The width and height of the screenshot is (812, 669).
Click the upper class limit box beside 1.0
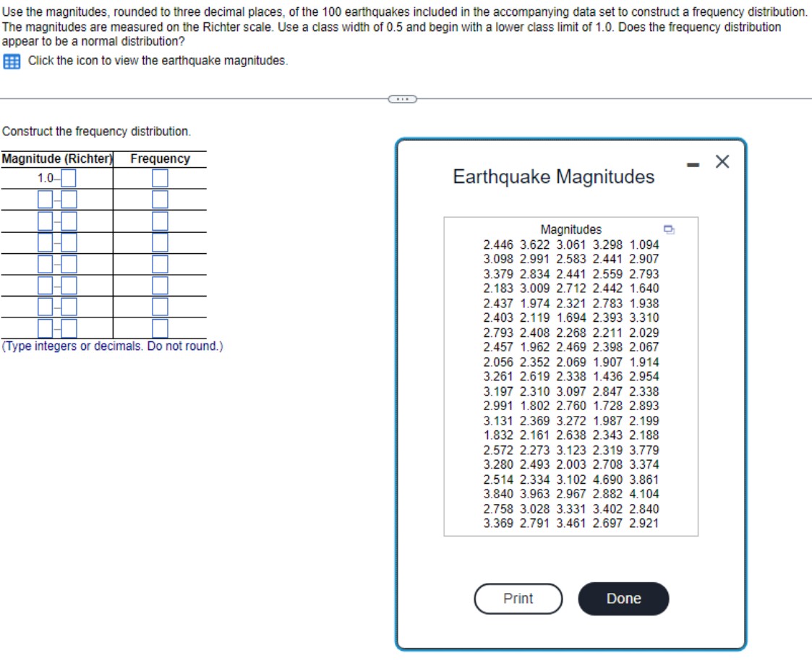[68, 178]
